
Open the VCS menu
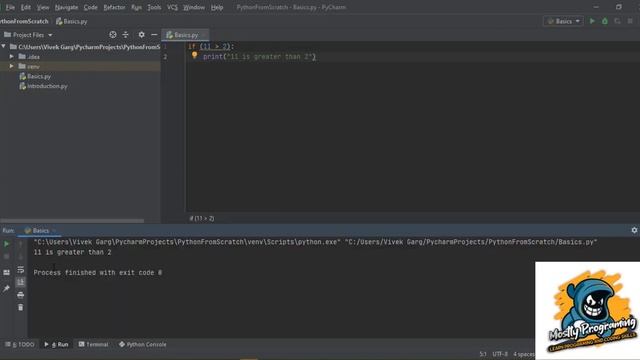(x=172, y=7)
